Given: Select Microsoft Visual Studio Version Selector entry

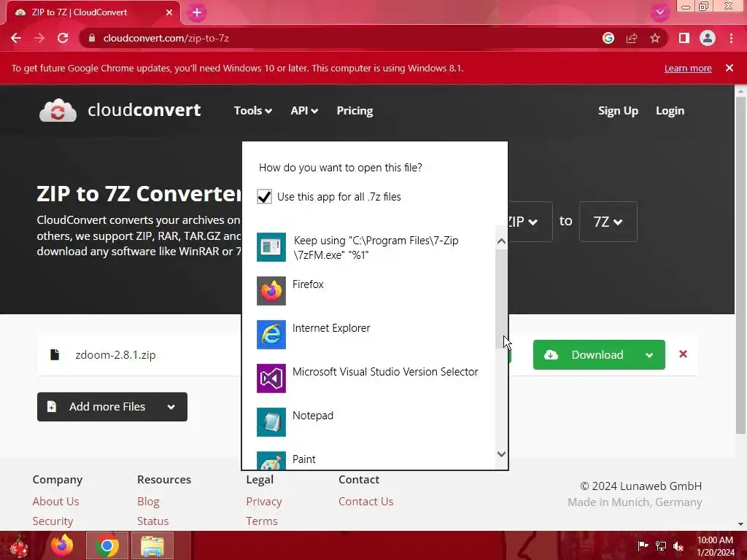Looking at the screenshot, I should point(385,372).
